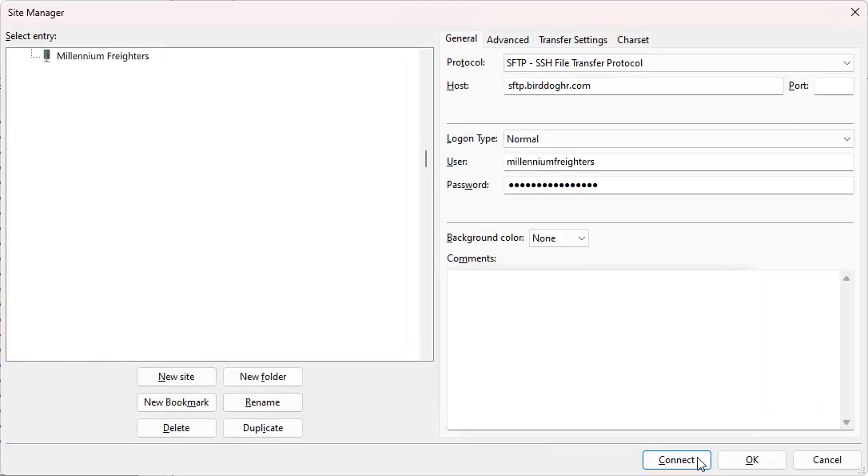Open the Transfer Settings tab
The height and width of the screenshot is (476, 868).
click(572, 40)
